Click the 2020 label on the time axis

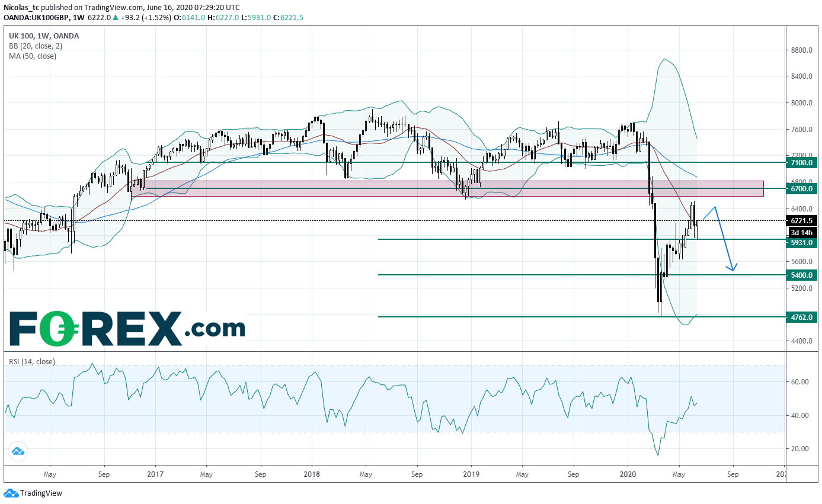[627, 474]
